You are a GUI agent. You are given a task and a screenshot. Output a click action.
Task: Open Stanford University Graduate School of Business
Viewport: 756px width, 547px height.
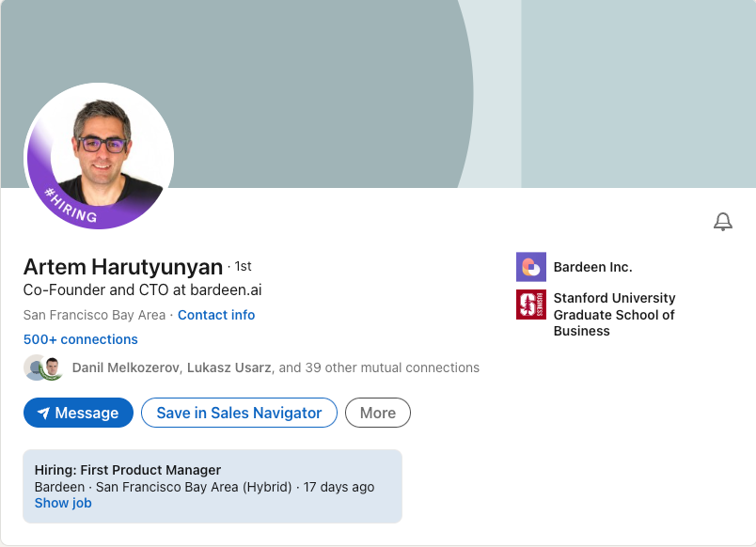[614, 314]
